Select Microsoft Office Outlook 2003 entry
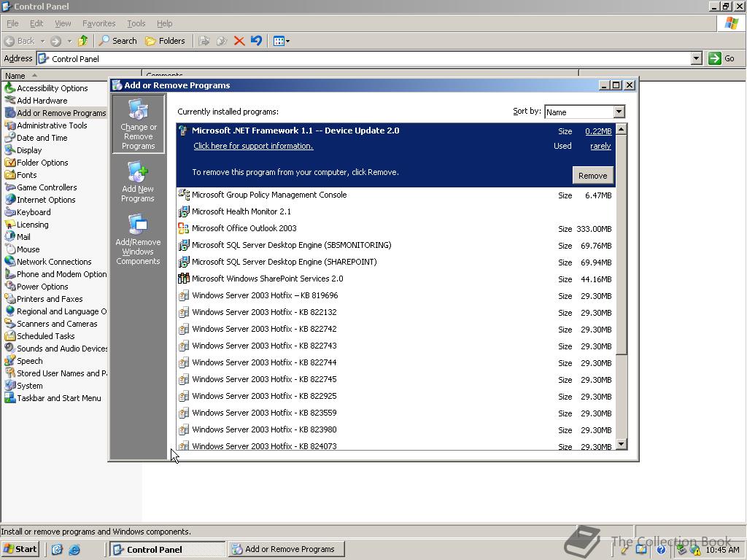The image size is (747, 560). coord(395,228)
